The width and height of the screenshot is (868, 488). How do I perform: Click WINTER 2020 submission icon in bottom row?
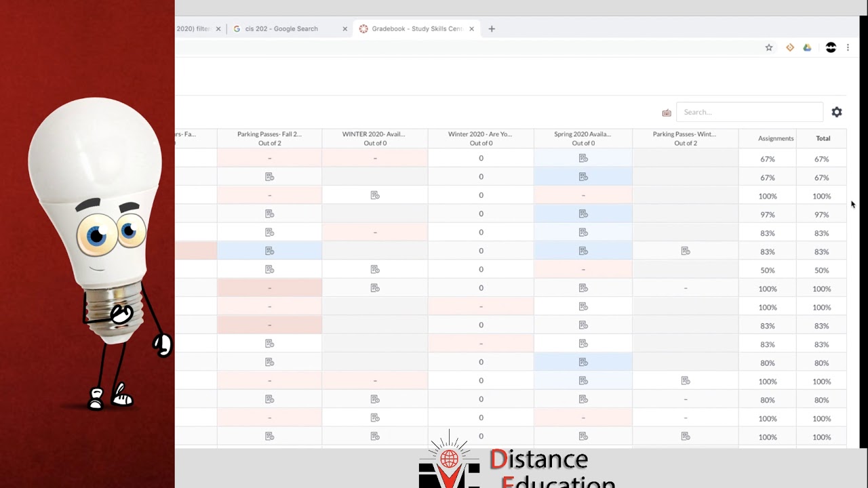[x=375, y=436]
